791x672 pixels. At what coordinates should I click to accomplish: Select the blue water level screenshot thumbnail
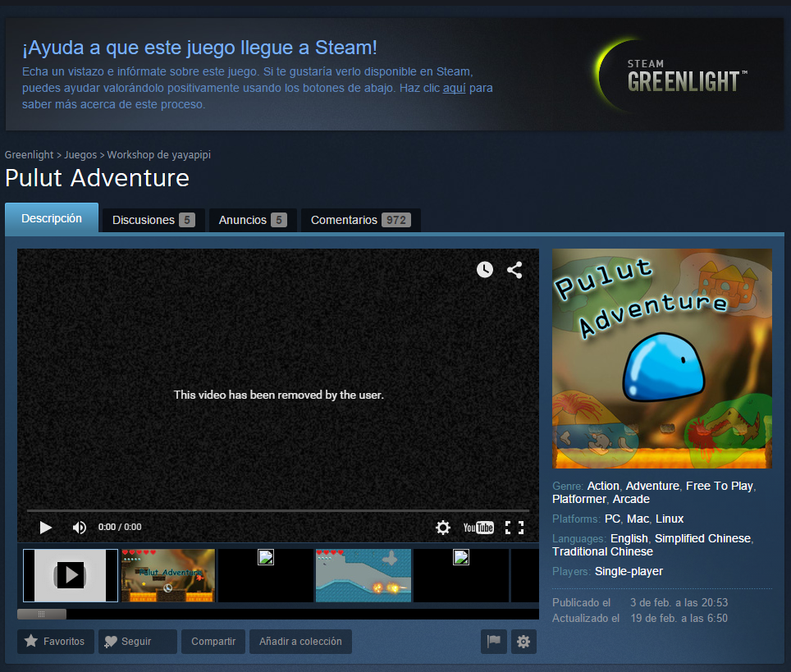coord(363,576)
